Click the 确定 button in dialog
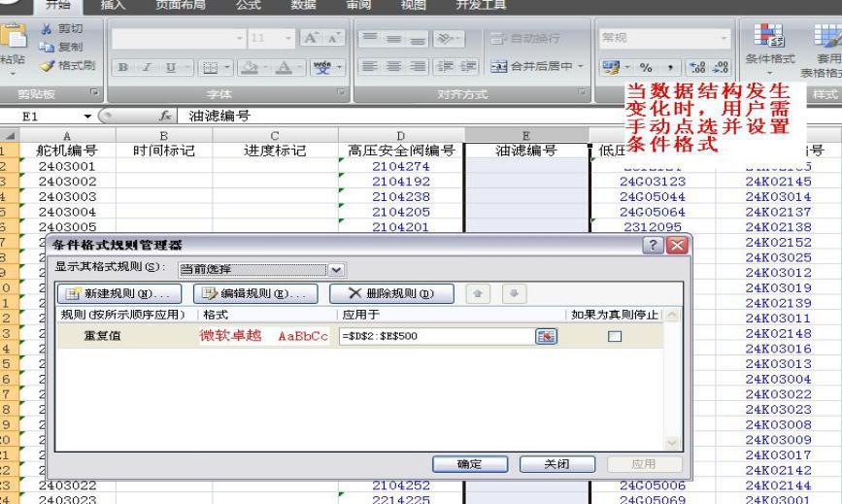 pyautogui.click(x=476, y=465)
